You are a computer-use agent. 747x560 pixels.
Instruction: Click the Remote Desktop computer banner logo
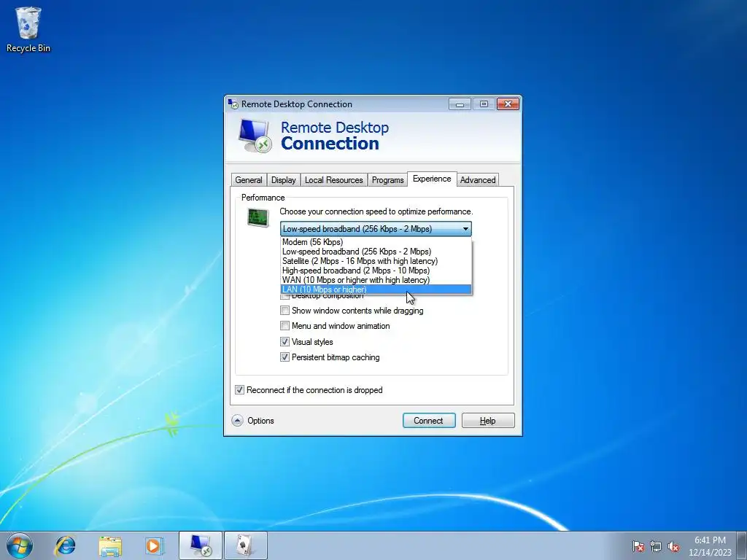(255, 136)
